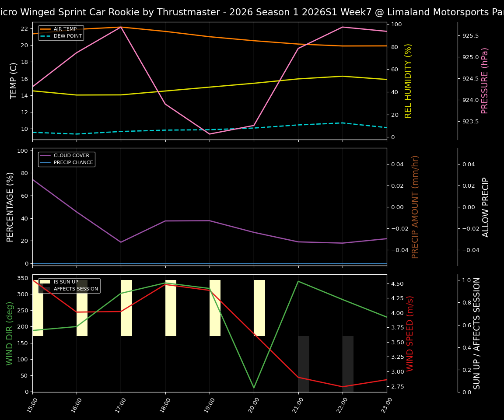Expand the cloud cover panel legend box
Viewport: 504px width, 420px height.
pyautogui.click(x=68, y=158)
